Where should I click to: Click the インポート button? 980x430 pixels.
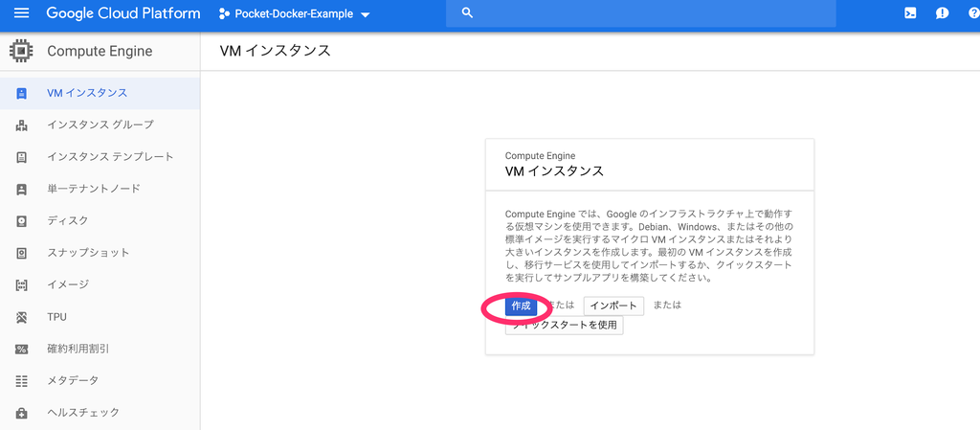click(613, 306)
